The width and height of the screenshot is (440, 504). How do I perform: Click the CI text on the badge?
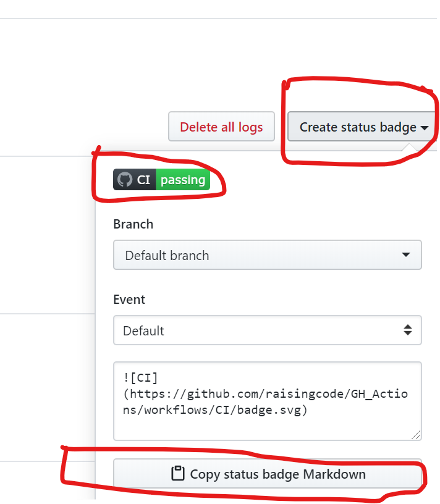[x=143, y=180]
